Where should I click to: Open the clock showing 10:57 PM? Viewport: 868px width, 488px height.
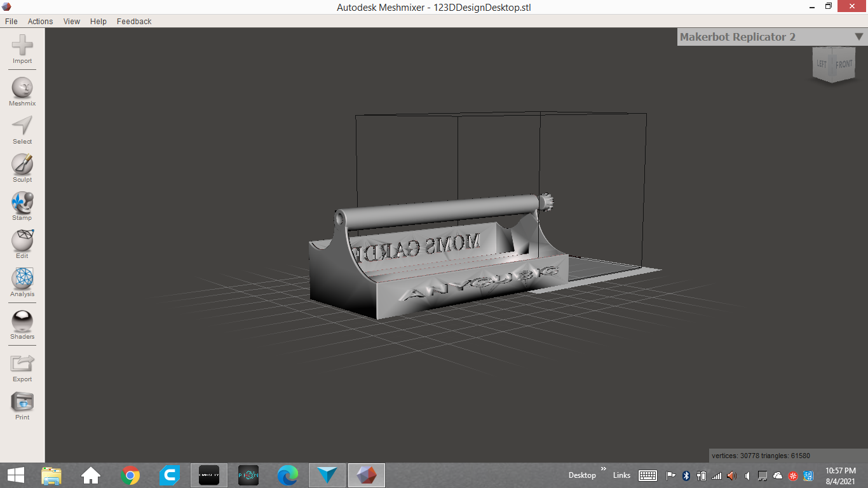[840, 475]
